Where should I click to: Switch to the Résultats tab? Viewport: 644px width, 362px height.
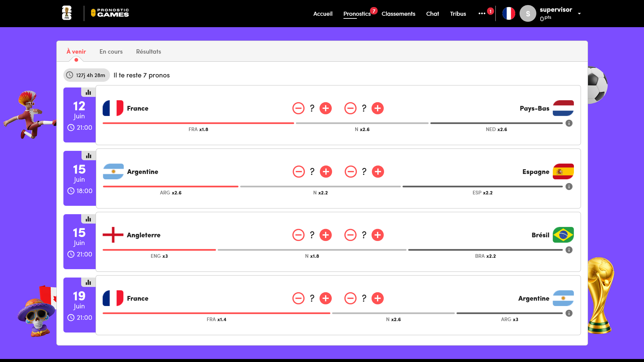[148, 52]
